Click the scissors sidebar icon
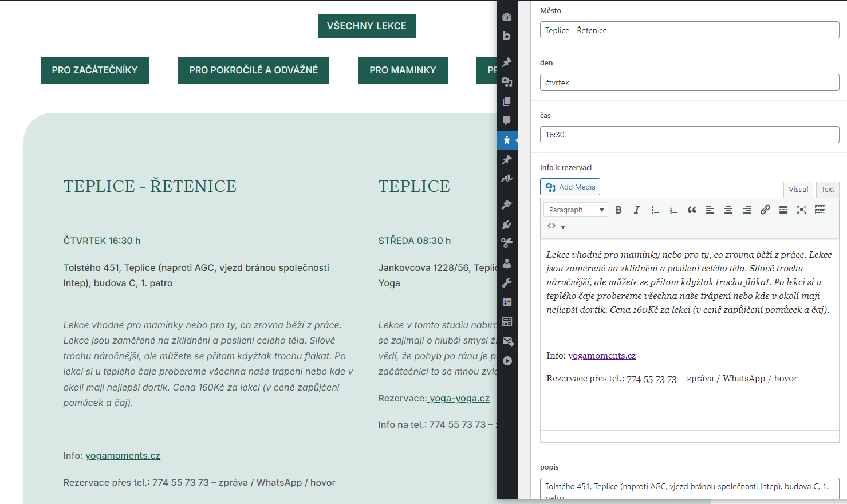The image size is (847, 504). [507, 243]
